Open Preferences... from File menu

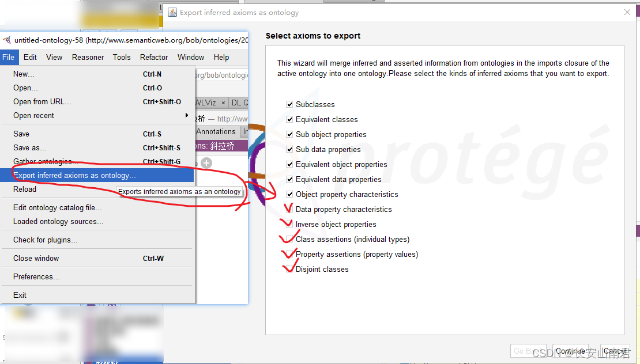[x=97, y=277]
